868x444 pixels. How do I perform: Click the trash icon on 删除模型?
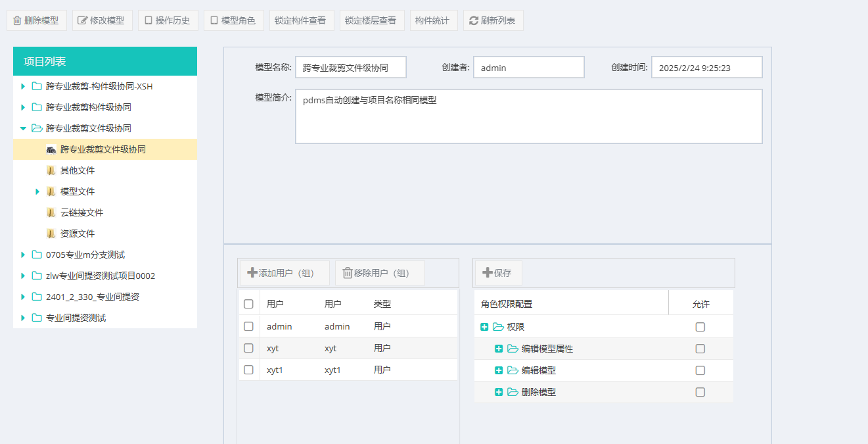point(17,20)
